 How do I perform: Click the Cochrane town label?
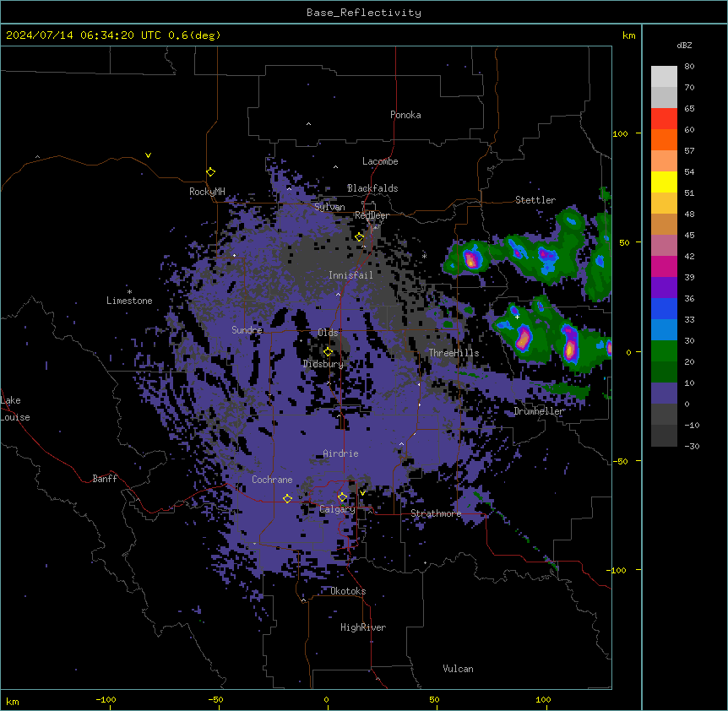point(272,480)
